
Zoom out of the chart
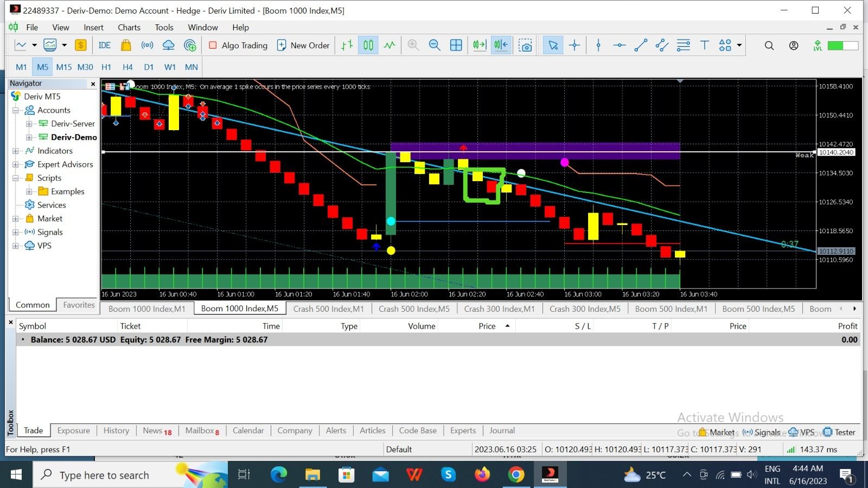coord(435,46)
